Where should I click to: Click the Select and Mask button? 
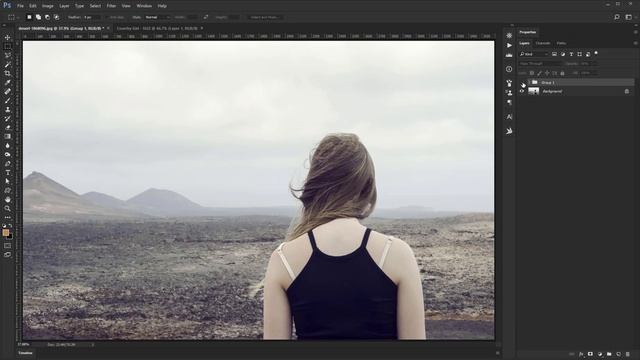click(265, 17)
